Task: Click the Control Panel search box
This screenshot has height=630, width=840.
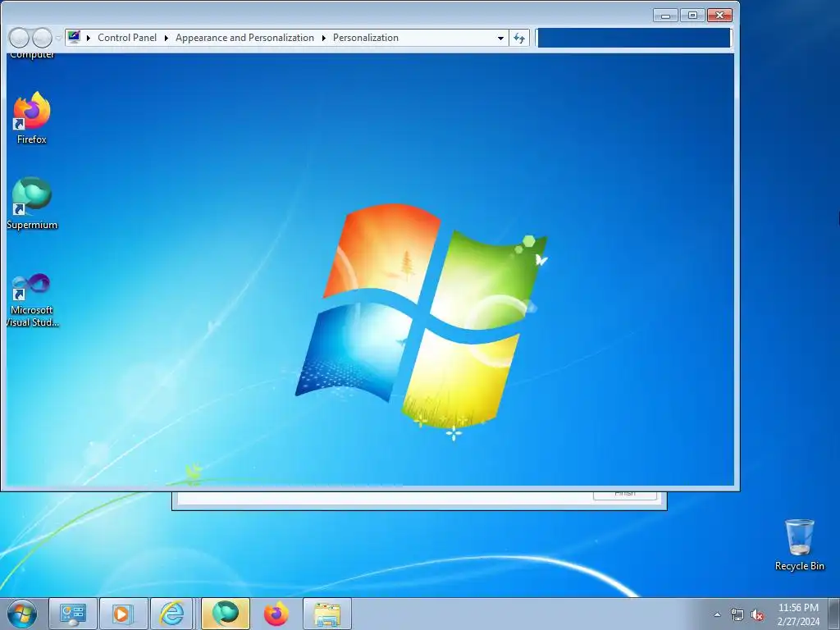Action: (x=634, y=38)
